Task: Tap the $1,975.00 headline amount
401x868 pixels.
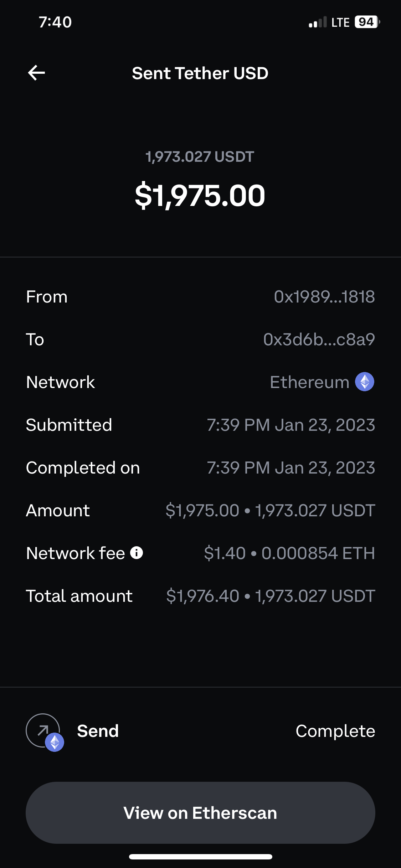Action: click(200, 196)
